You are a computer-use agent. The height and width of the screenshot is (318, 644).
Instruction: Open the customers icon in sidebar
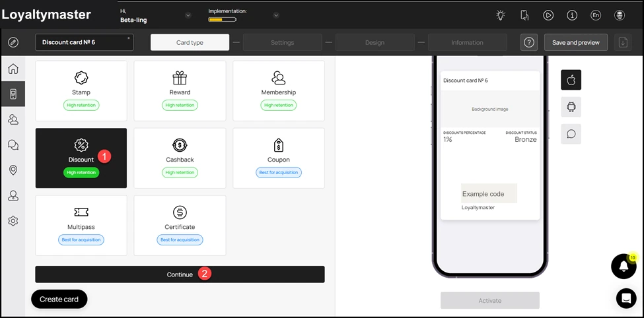pos(13,119)
